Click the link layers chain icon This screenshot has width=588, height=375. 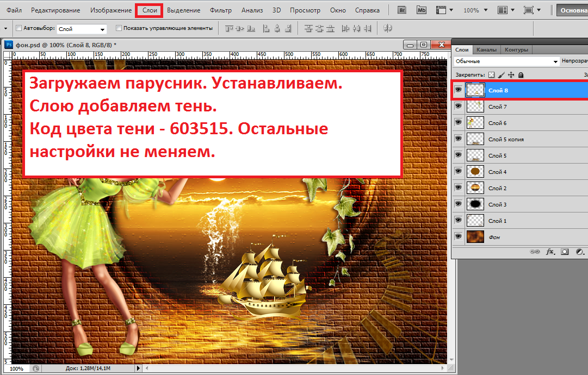pos(535,252)
